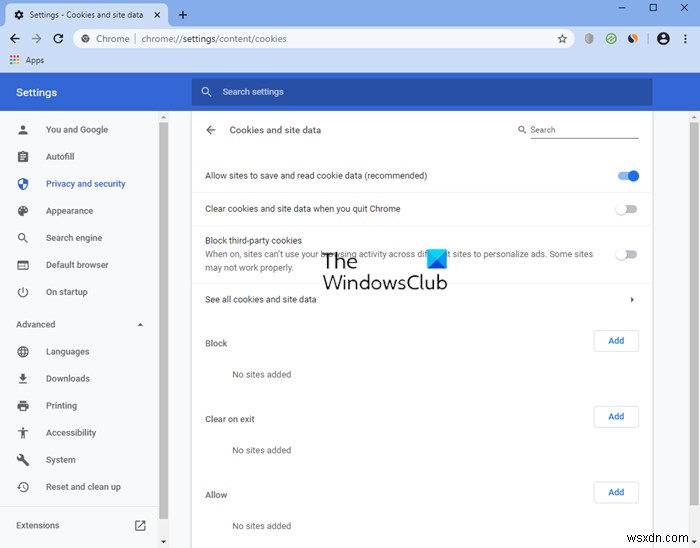Open Search engine settings
700x548 pixels.
point(74,238)
